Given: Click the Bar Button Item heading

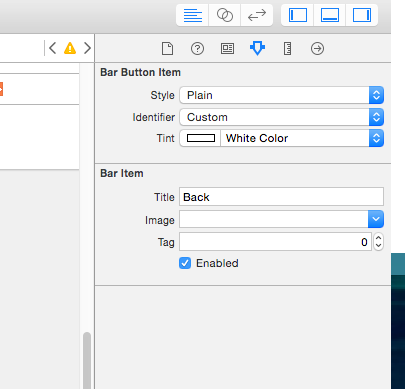Looking at the screenshot, I should tap(140, 72).
